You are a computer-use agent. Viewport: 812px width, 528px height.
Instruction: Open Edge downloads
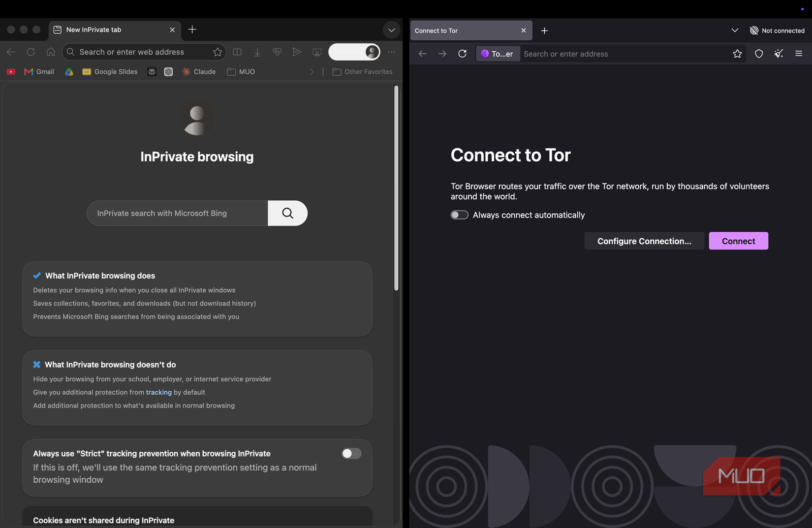tap(257, 52)
